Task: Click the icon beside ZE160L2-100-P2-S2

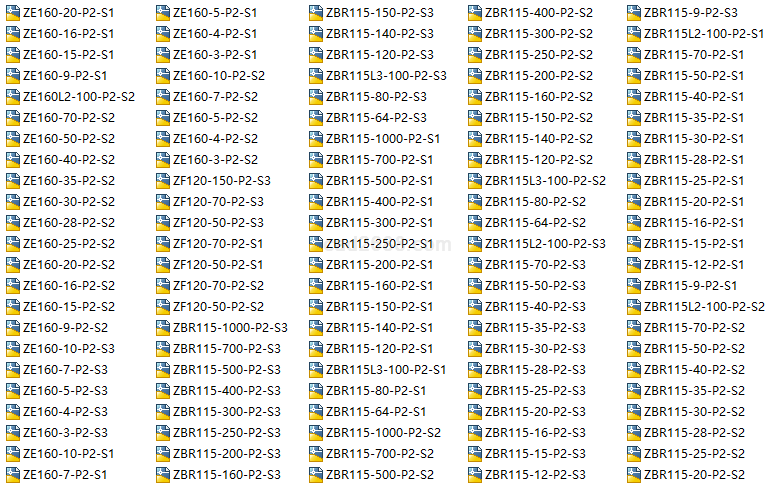Action: point(13,97)
